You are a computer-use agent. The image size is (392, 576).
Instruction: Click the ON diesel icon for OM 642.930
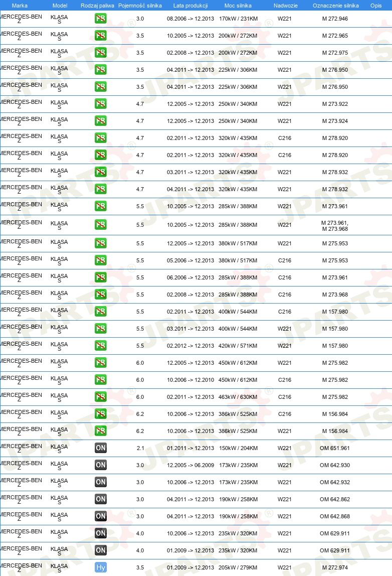coord(101,465)
